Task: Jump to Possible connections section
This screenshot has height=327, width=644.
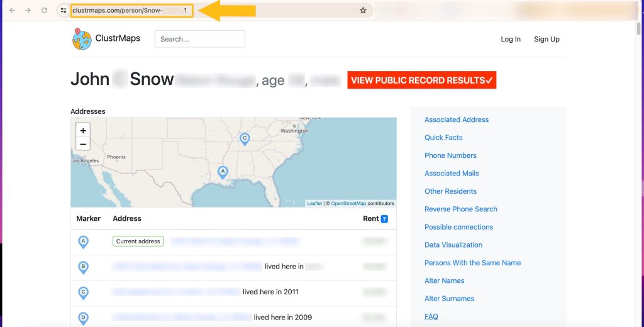Action: click(458, 227)
